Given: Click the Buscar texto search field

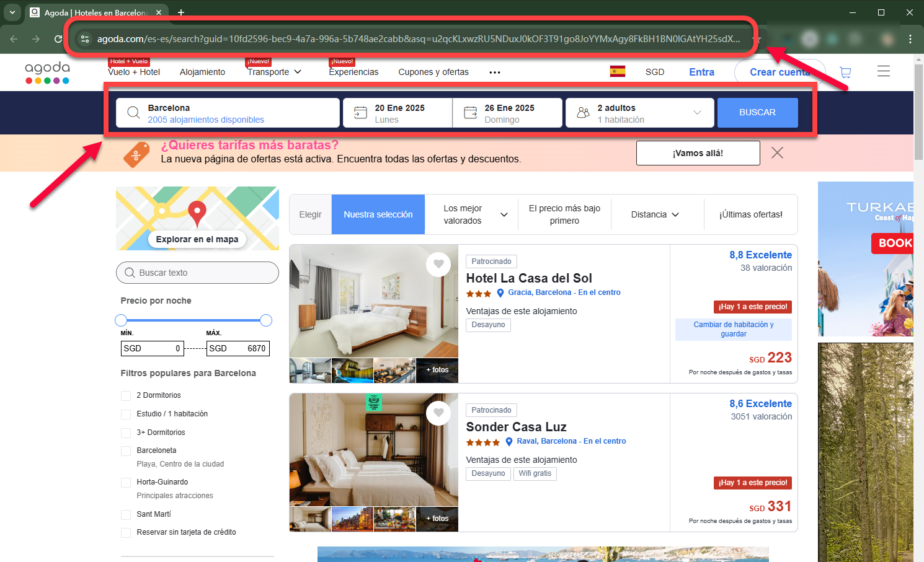Looking at the screenshot, I should (197, 273).
